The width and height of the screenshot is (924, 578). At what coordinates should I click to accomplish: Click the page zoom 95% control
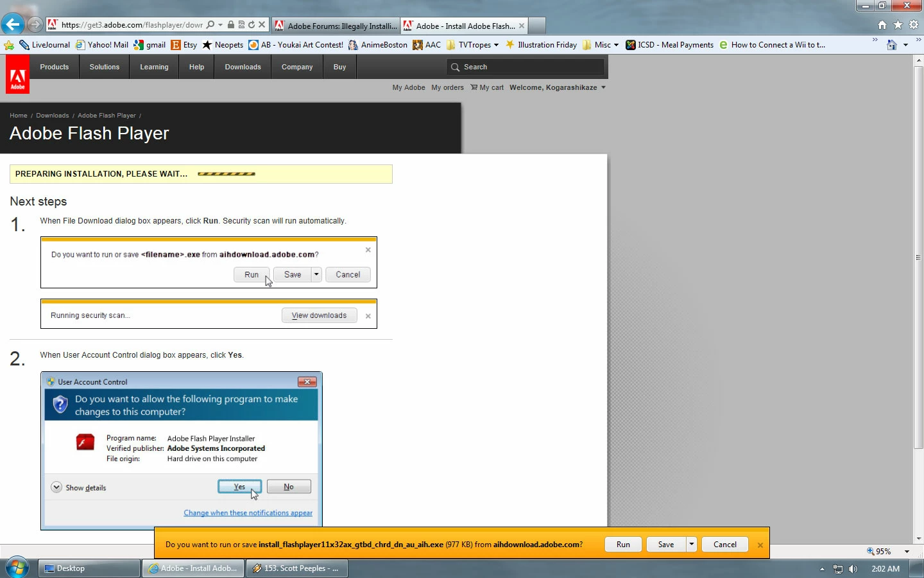pos(879,552)
